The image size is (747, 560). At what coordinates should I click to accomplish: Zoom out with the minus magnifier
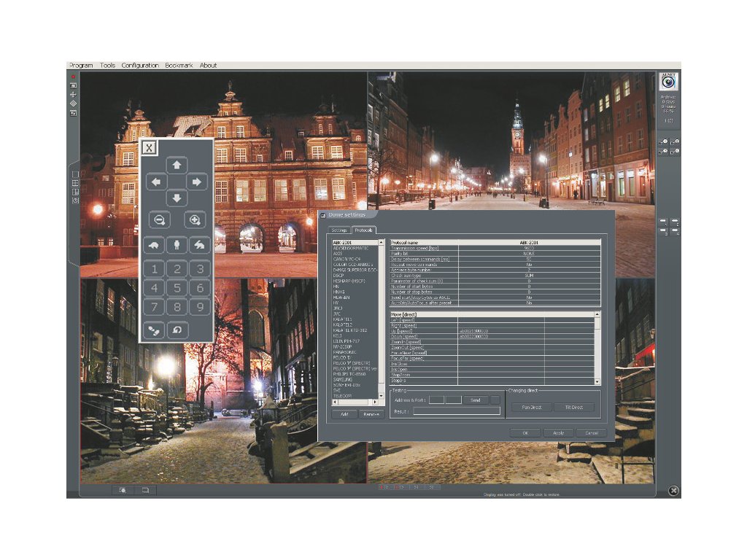(x=158, y=219)
